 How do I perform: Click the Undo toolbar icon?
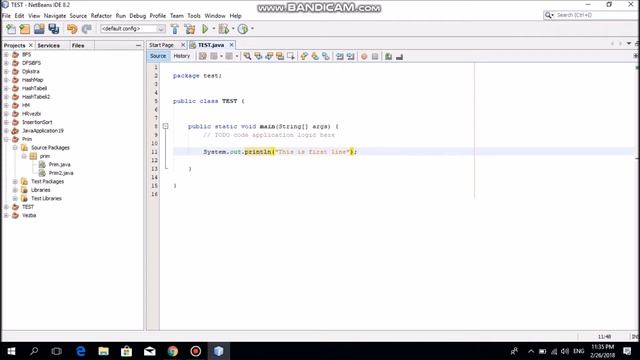pos(72,29)
